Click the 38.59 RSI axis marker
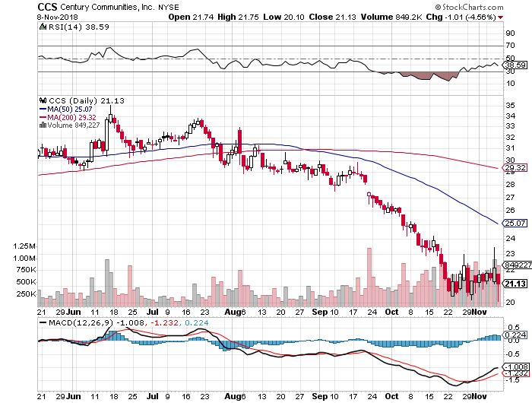 tap(515, 65)
